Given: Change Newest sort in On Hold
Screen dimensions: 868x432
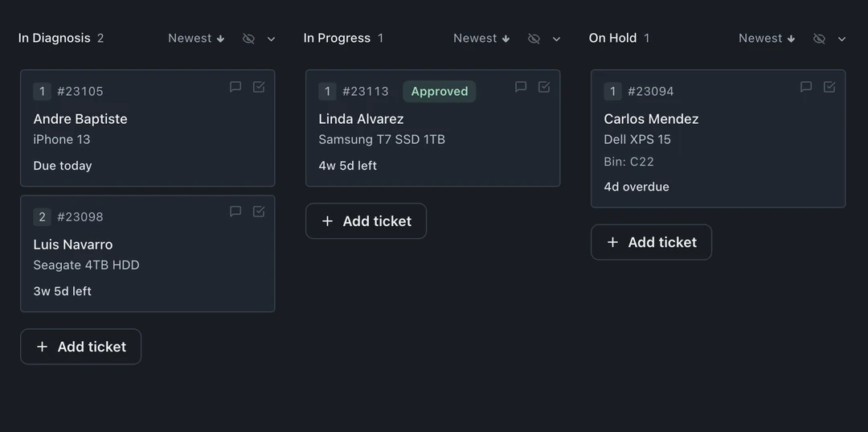Looking at the screenshot, I should [766, 39].
